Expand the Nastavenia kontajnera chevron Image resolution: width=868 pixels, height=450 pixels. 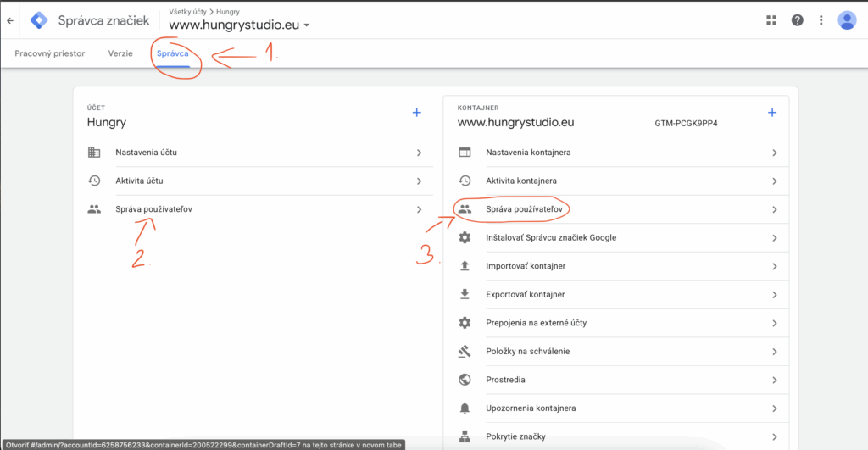click(x=775, y=153)
